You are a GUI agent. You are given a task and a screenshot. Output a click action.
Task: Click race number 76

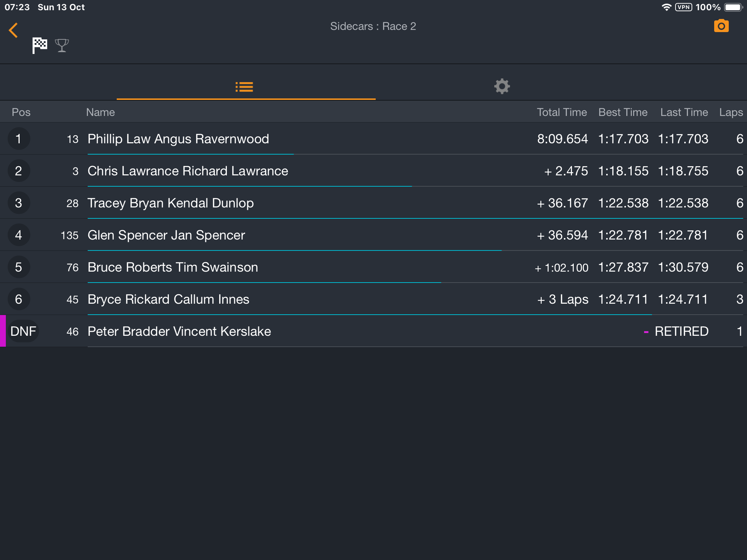click(73, 268)
